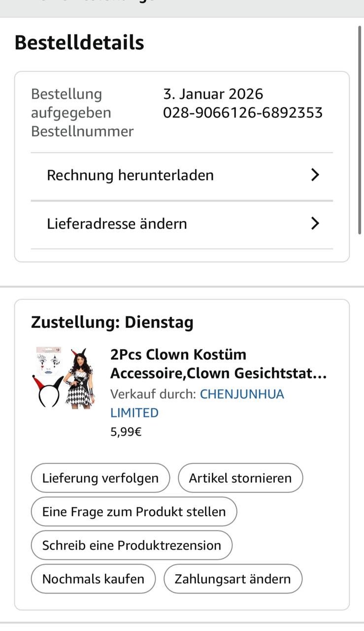Click the 5,99€ item price

[126, 432]
